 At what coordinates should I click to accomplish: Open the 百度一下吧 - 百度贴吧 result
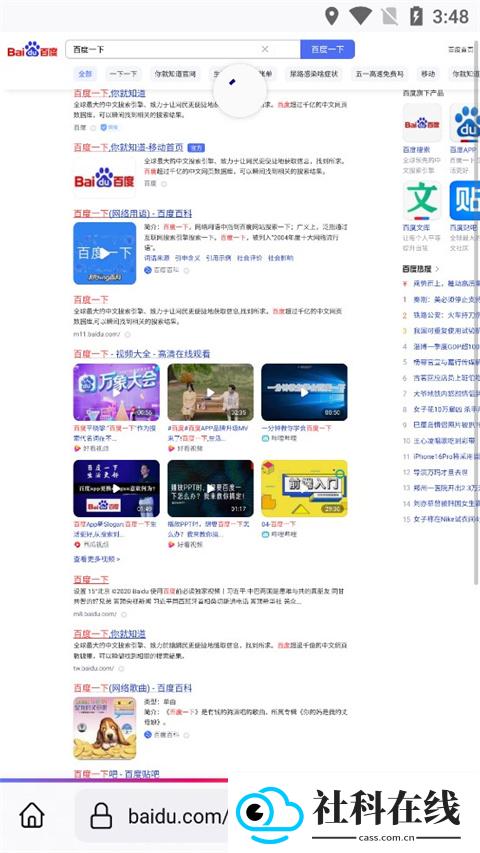[116, 774]
